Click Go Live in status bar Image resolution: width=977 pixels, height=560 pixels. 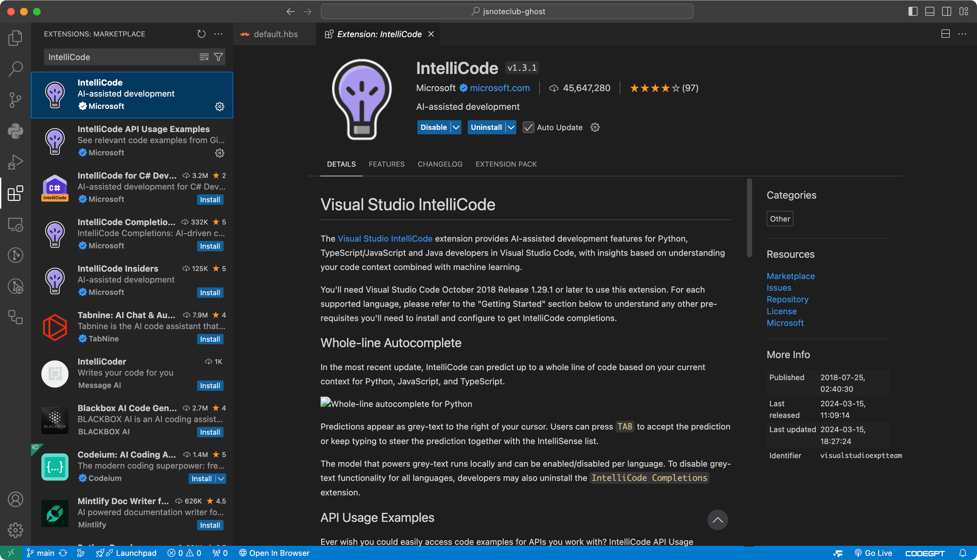pyautogui.click(x=873, y=553)
